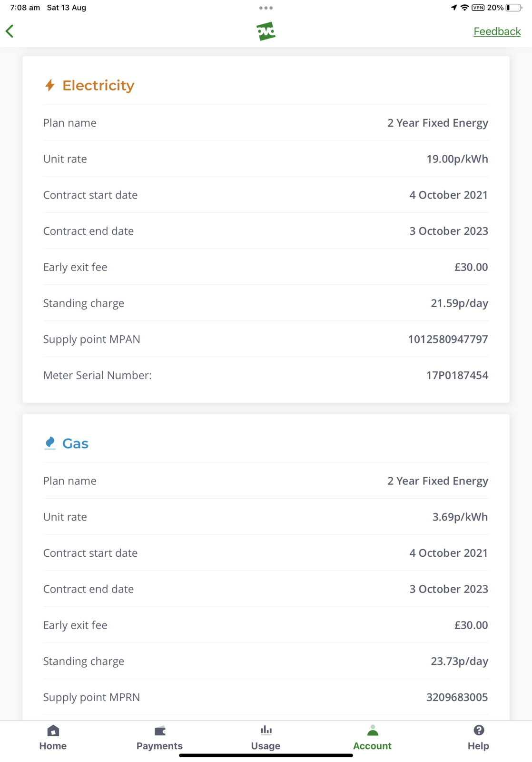The image size is (532, 762).
Task: Switch to the Usage tab label
Action: 266,746
